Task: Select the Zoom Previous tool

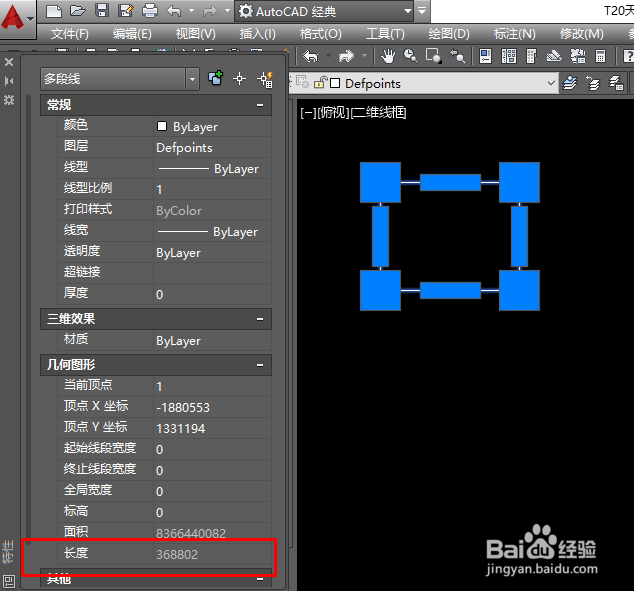Action: (457, 56)
